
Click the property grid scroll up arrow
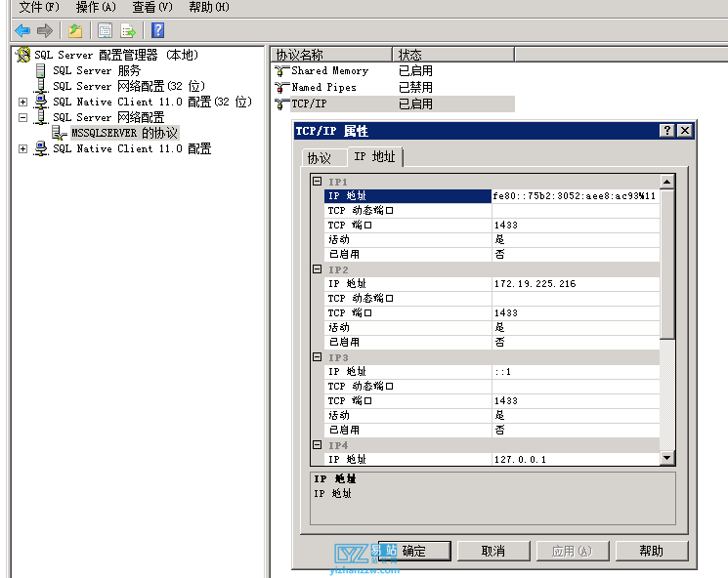667,182
